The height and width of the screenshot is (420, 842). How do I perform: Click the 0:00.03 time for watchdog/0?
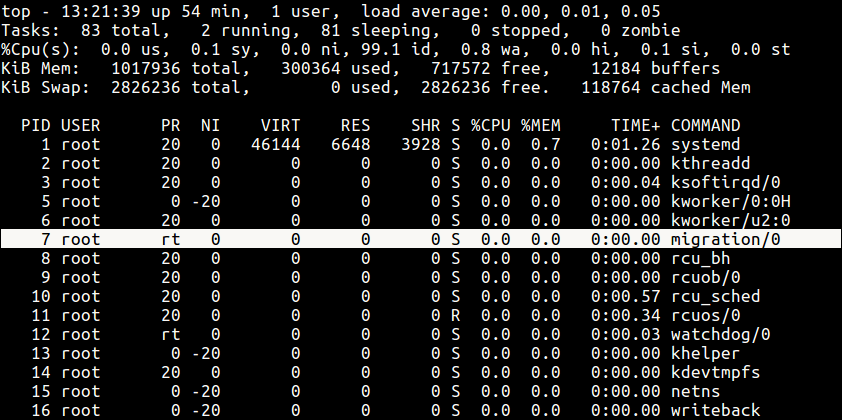point(626,334)
